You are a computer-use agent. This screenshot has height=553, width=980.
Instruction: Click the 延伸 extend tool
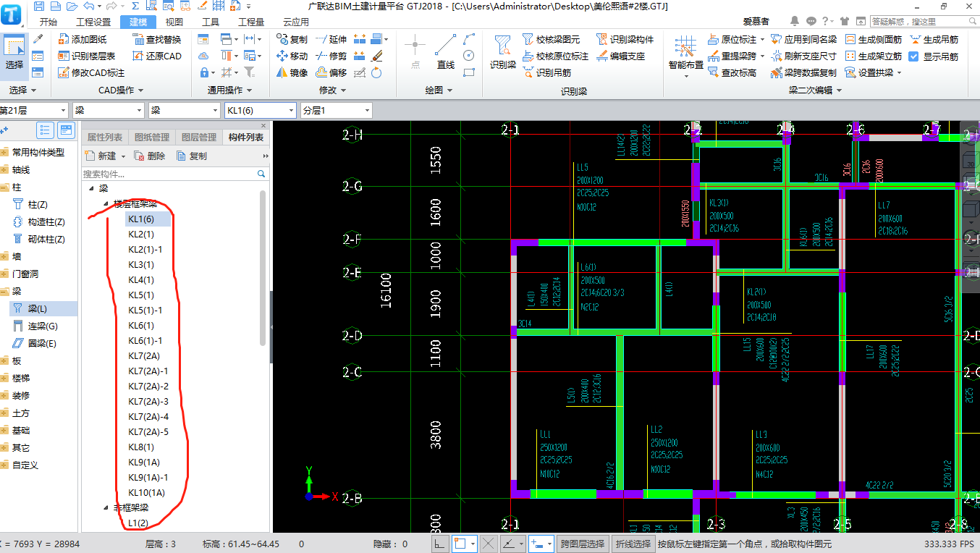tap(331, 39)
